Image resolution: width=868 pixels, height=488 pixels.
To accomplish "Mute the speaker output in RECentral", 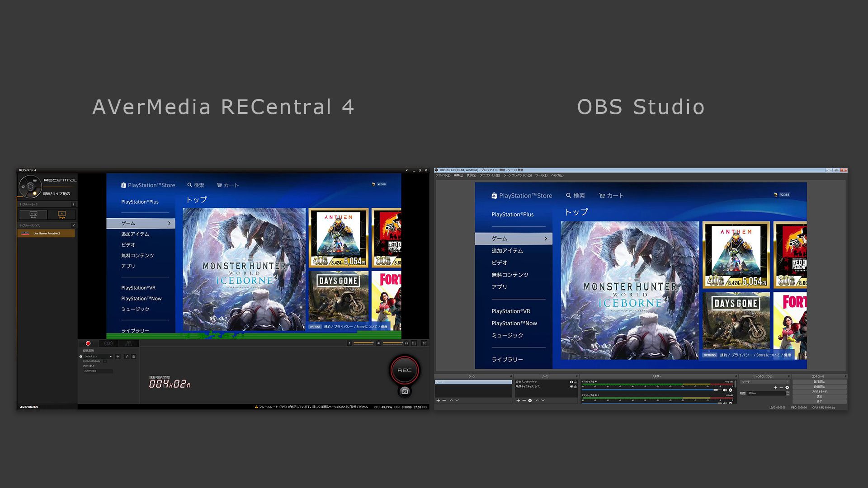I will pyautogui.click(x=378, y=343).
